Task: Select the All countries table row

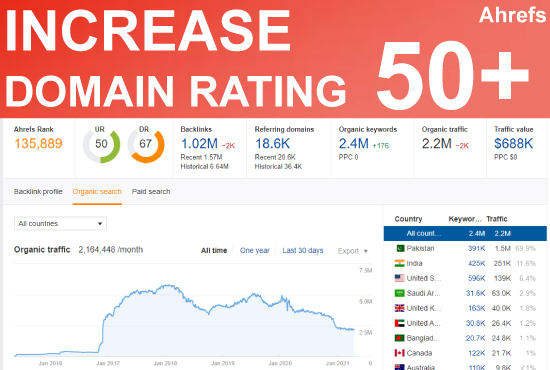Action: click(465, 233)
